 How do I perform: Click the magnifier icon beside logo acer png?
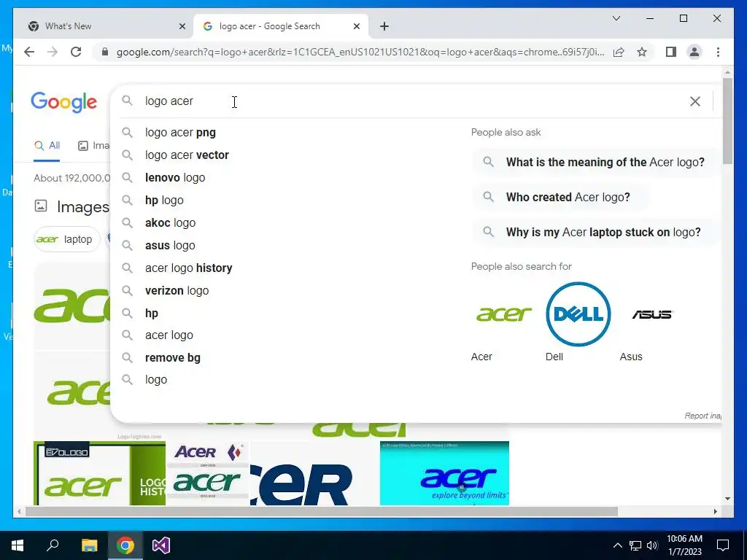click(127, 133)
